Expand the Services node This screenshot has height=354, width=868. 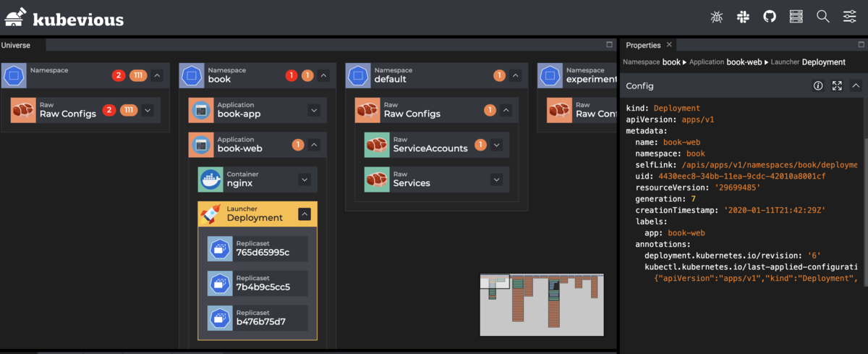pos(496,180)
